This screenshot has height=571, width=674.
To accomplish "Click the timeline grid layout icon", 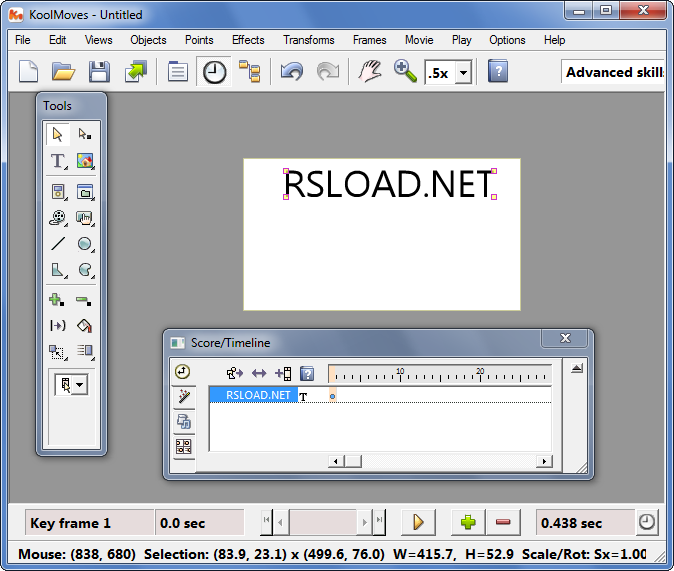I will [184, 447].
